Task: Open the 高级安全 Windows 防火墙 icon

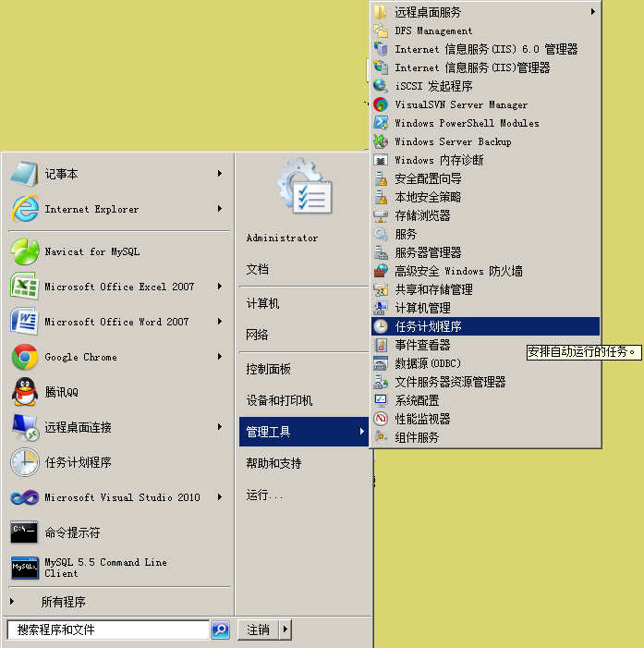Action: (x=381, y=271)
